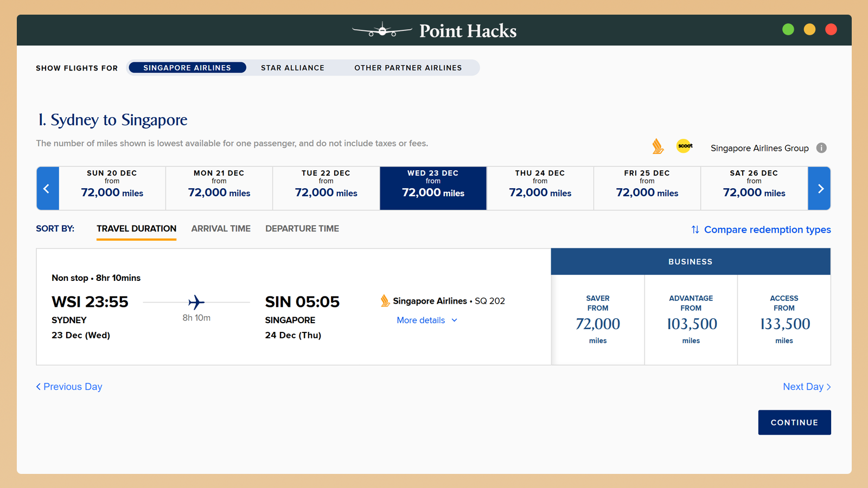Switch flights filter to Star Alliance
This screenshot has width=868, height=488.
click(x=292, y=68)
